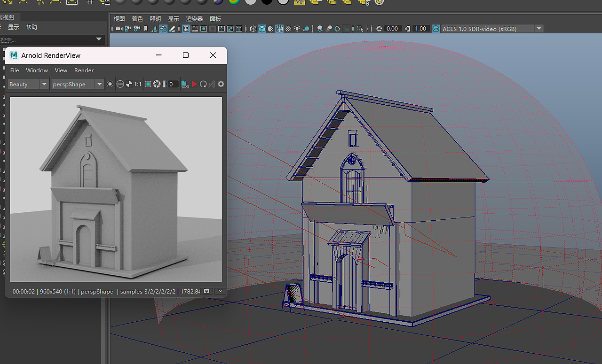Open the 渲染器 renderer menu
The image size is (602, 364).
pyautogui.click(x=194, y=19)
